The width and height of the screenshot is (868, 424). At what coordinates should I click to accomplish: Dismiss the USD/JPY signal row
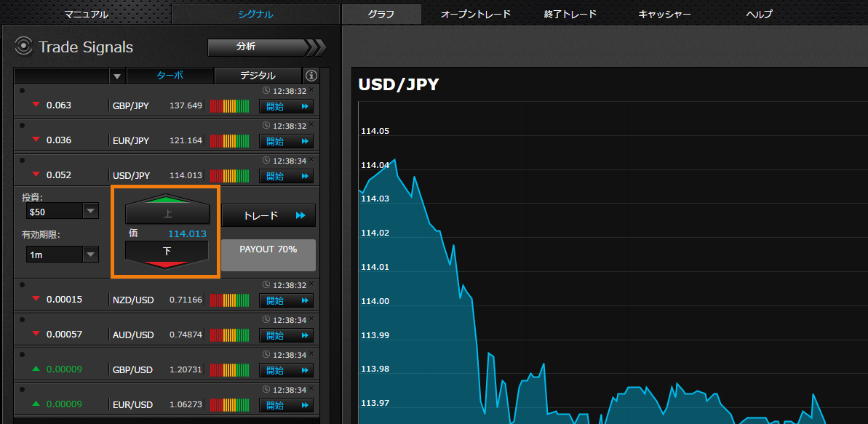[311, 159]
